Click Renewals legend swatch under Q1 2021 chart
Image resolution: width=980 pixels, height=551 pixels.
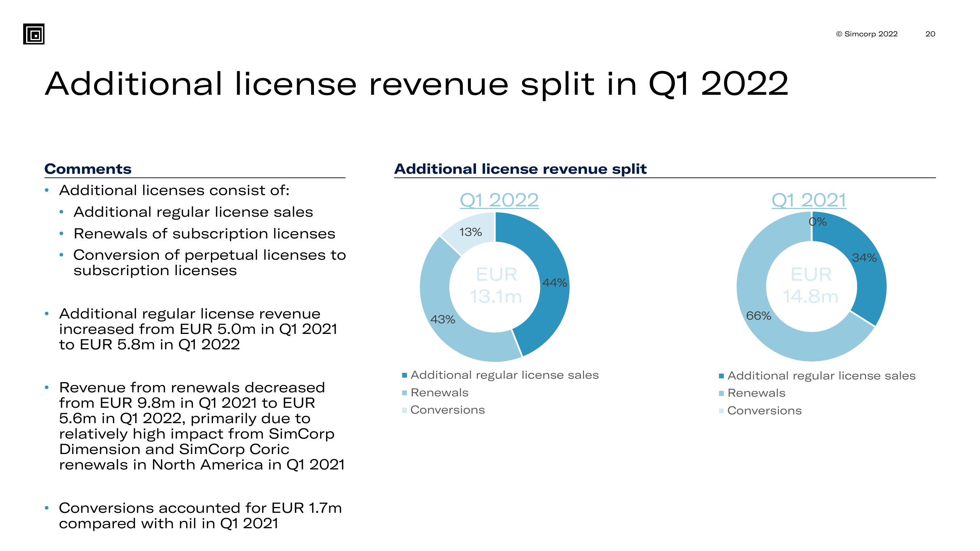click(x=721, y=393)
